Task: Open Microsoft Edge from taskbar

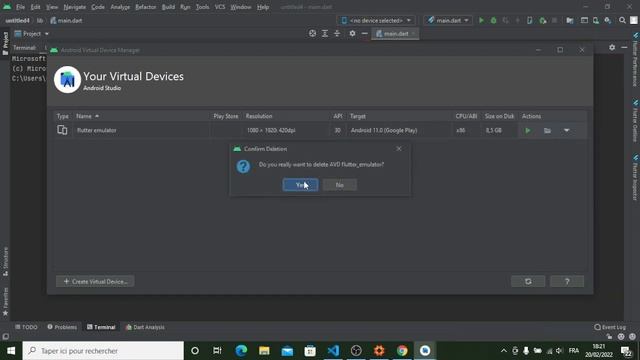Action: tap(241, 351)
